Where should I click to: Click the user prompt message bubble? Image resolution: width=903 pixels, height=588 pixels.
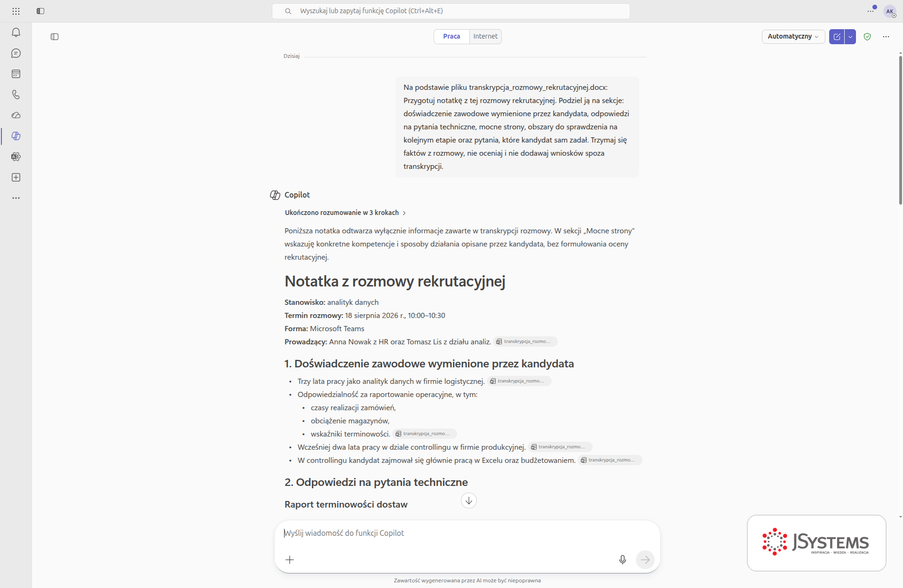517,127
